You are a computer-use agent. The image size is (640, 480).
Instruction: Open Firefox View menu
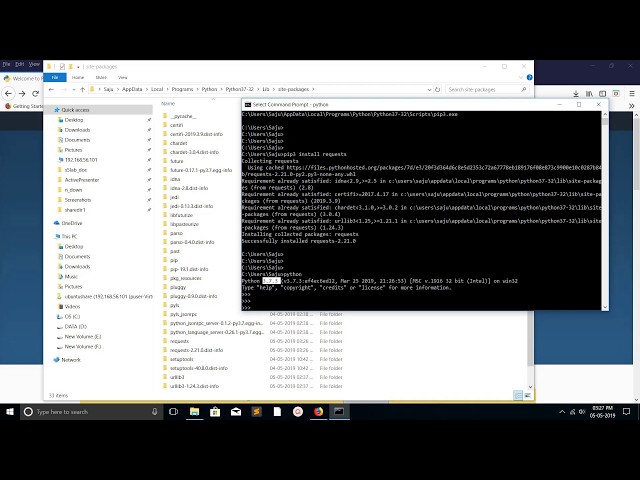tap(34, 64)
